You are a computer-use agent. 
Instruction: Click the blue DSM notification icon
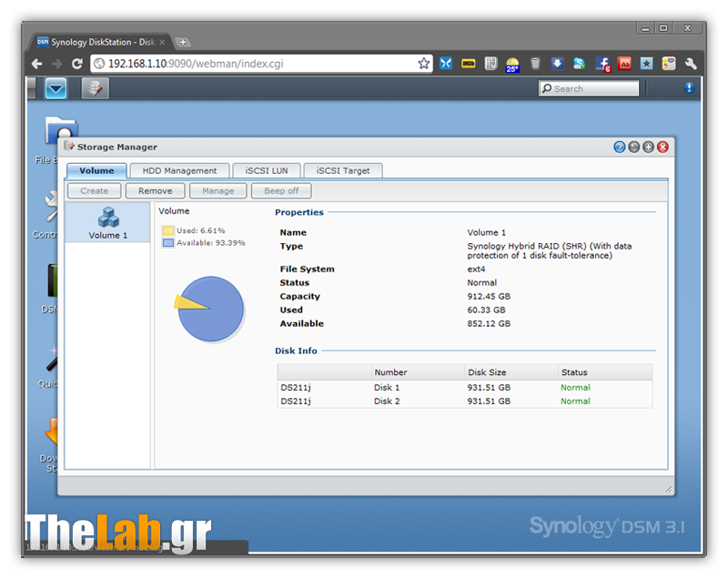pos(689,88)
